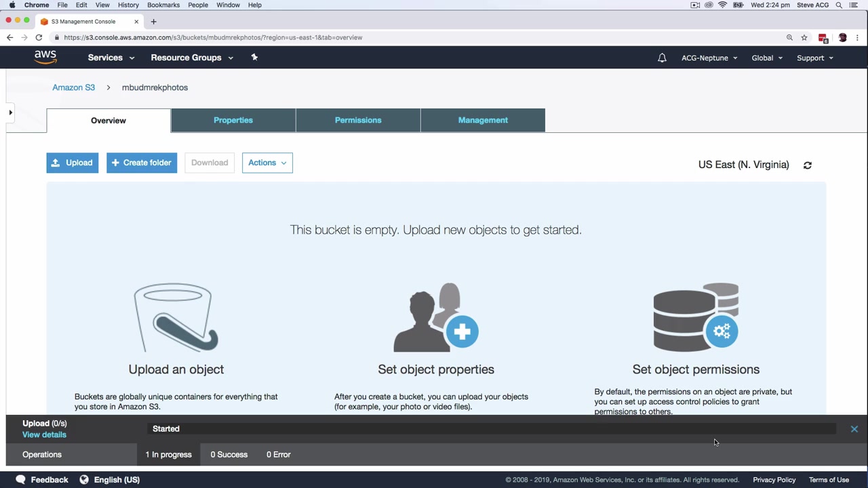Screen dimensions: 868x488
Task: Click the blue Upload button
Action: tap(73, 163)
